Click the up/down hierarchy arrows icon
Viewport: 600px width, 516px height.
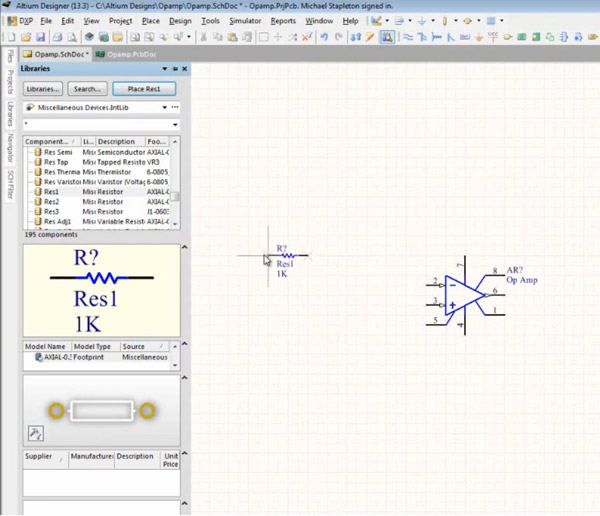[x=356, y=37]
